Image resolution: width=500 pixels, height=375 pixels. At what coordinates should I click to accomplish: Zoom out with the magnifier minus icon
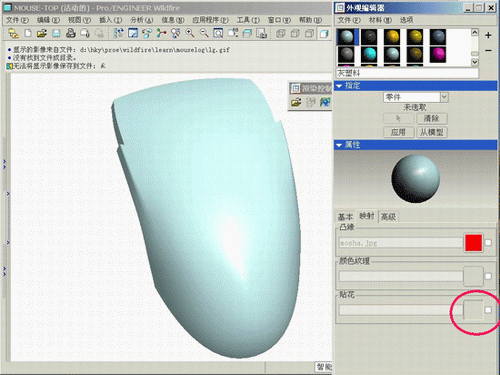click(x=204, y=33)
